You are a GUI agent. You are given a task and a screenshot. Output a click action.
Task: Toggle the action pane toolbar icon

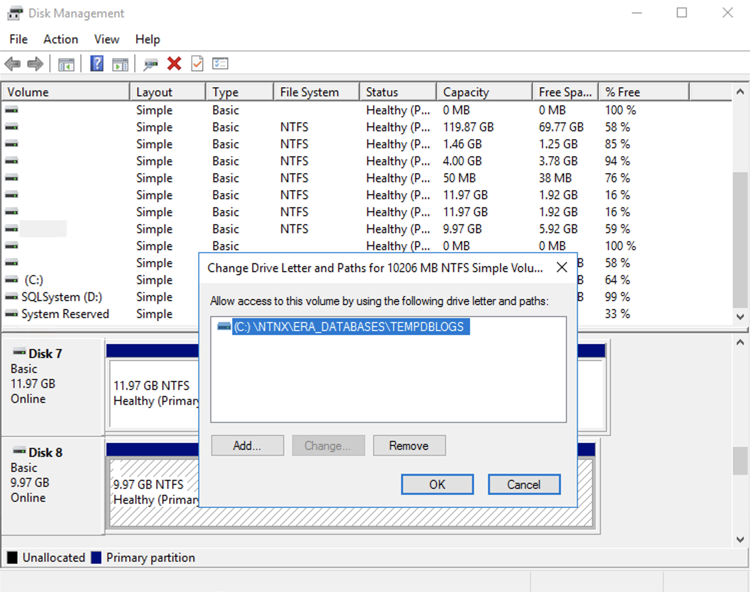click(120, 64)
